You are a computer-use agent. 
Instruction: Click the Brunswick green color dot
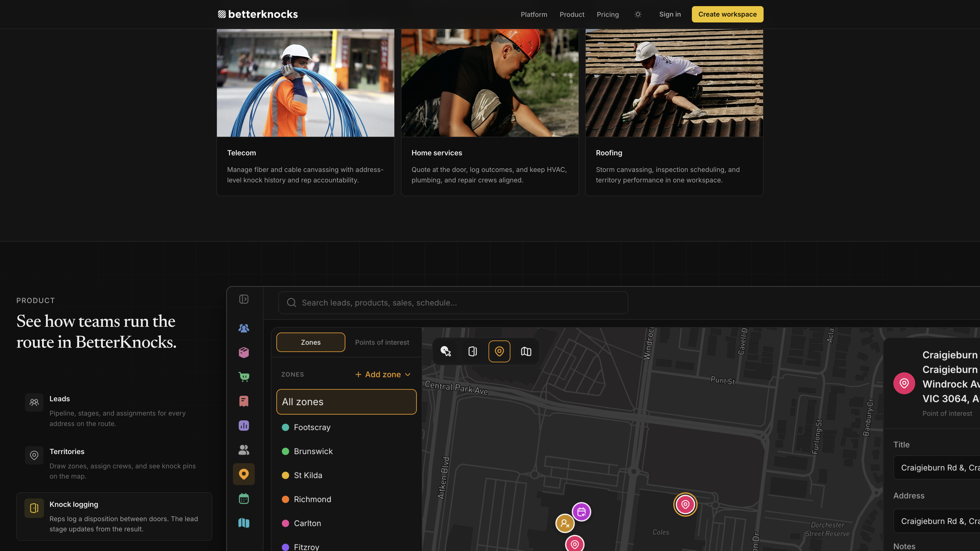coord(285,451)
